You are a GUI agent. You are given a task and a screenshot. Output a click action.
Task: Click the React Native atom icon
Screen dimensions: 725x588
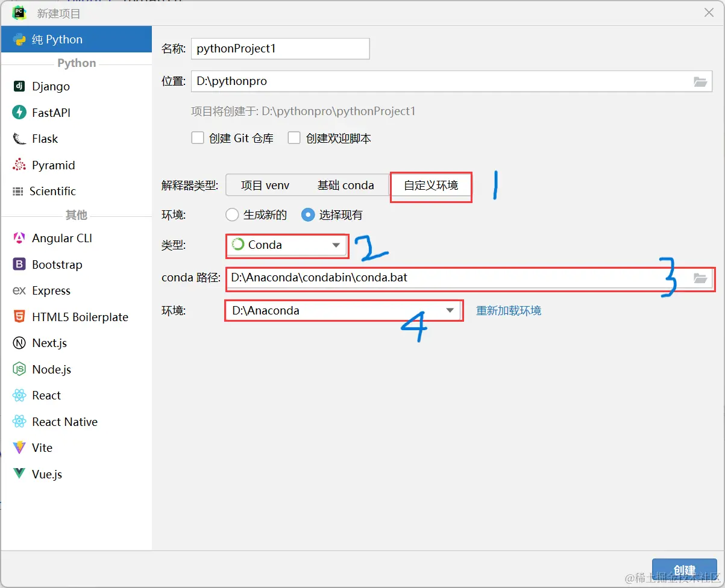point(19,422)
